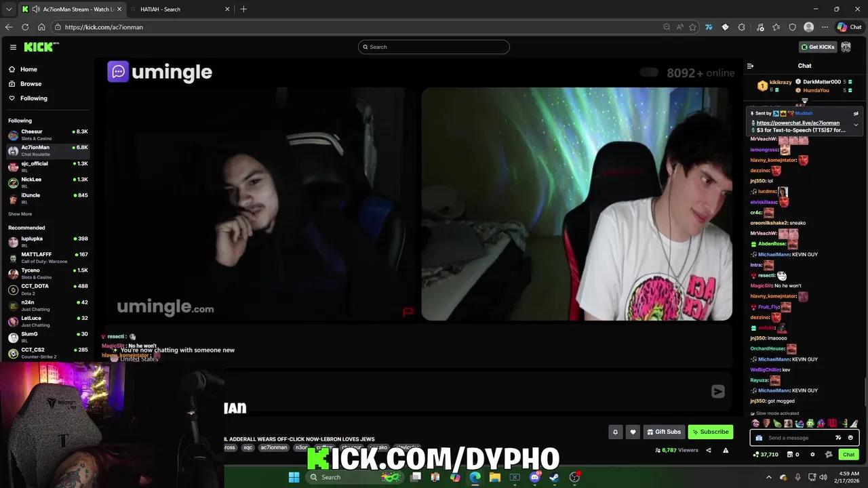Open the browser profile icon
The width and height of the screenshot is (868, 488).
tap(808, 27)
